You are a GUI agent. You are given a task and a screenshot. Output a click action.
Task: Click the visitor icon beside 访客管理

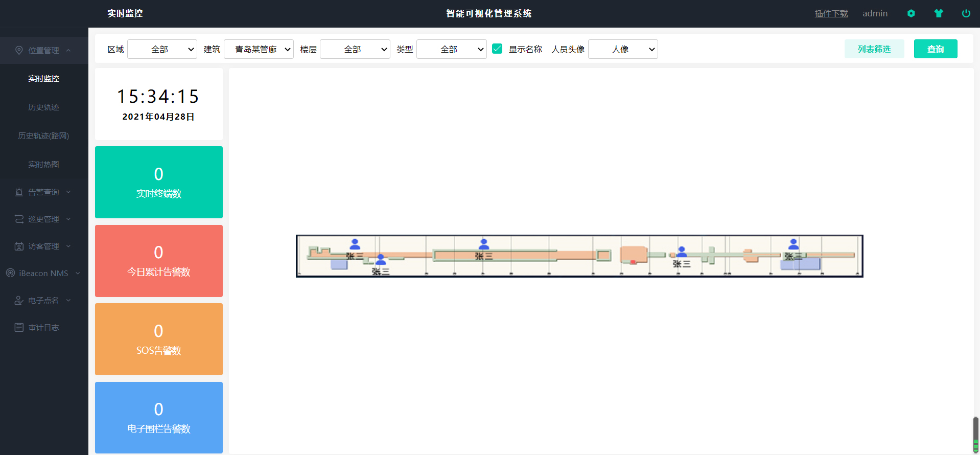pos(19,246)
